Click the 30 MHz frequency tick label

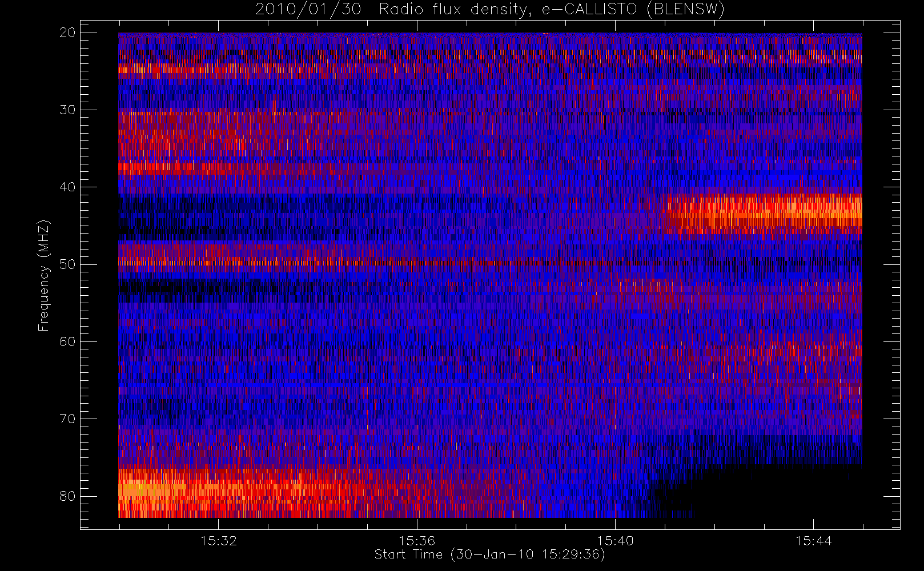(x=67, y=110)
